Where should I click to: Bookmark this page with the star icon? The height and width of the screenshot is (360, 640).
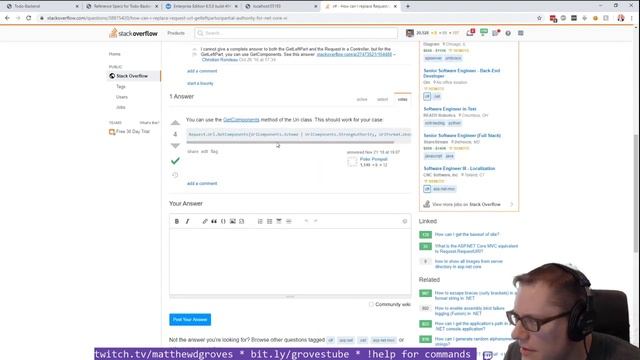(540, 18)
